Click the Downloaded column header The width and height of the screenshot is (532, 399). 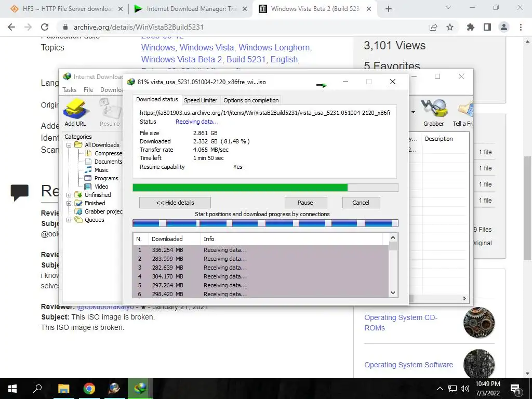coord(175,239)
